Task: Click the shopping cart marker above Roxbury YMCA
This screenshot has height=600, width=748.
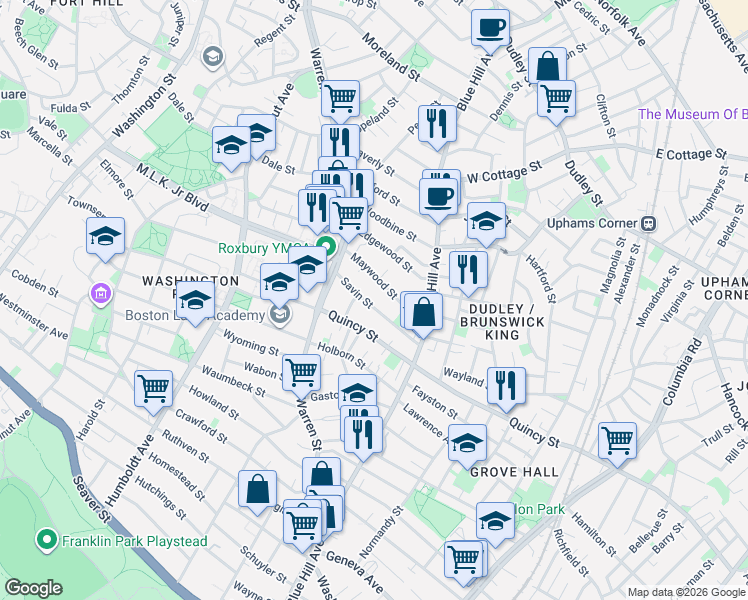Action: (x=349, y=217)
